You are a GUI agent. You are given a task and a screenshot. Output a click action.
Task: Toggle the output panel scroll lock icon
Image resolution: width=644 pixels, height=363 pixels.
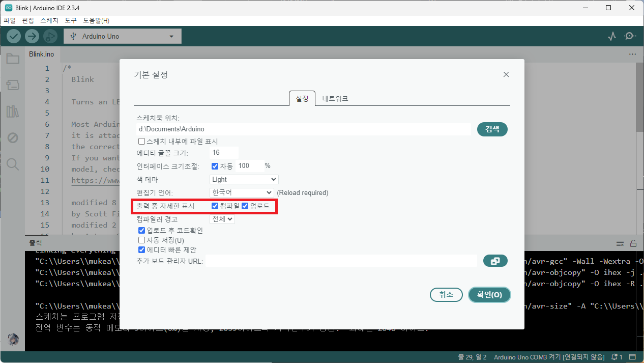point(633,243)
